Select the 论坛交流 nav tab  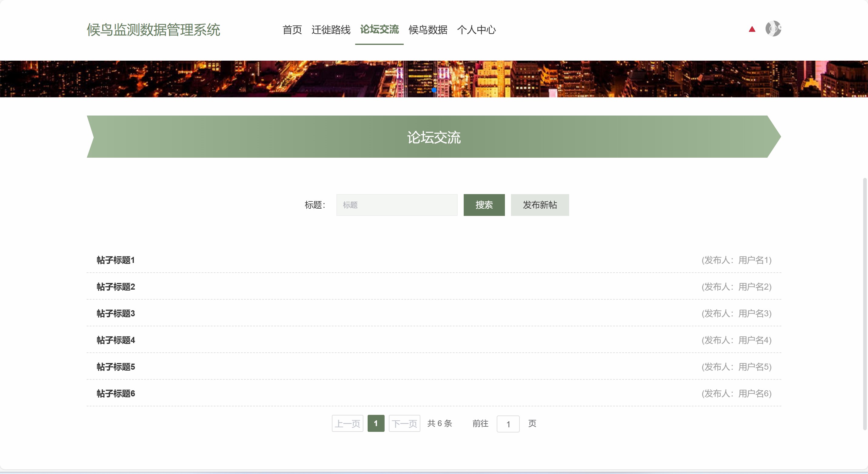point(379,30)
